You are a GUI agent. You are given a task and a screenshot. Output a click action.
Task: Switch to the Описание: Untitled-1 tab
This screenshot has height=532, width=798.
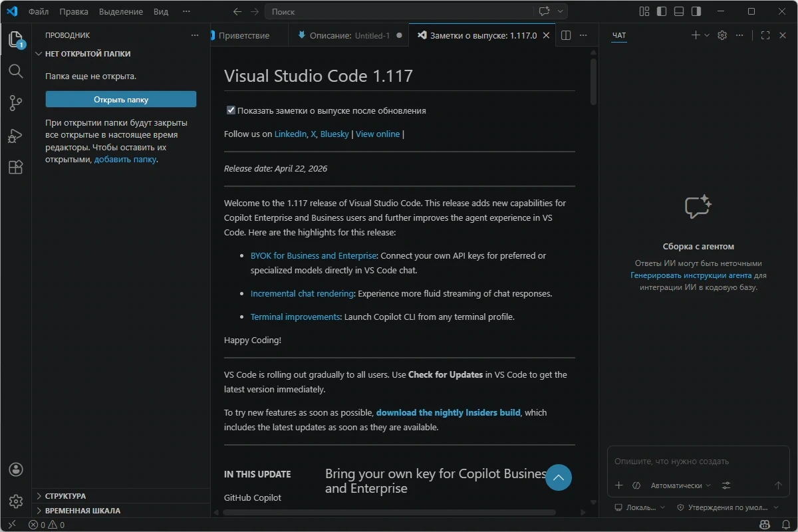pyautogui.click(x=350, y=35)
